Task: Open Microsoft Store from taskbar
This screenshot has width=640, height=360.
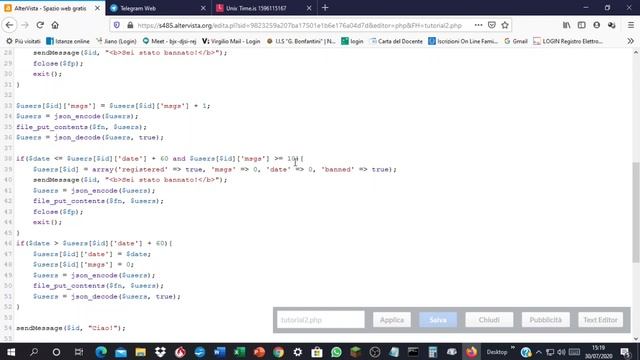Action: (317, 352)
